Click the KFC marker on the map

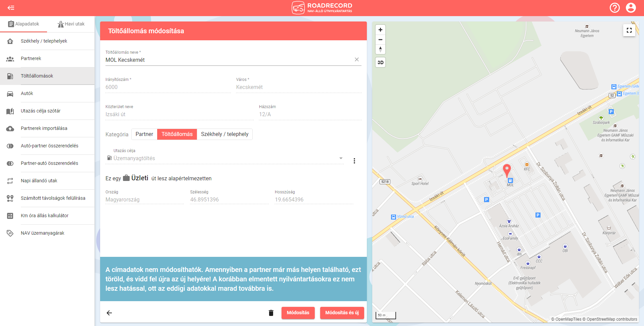pos(527,167)
